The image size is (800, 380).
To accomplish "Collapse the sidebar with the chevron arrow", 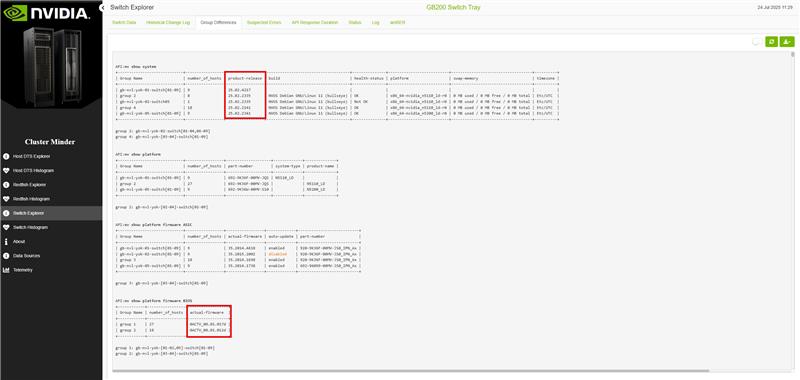I will pos(102,8).
